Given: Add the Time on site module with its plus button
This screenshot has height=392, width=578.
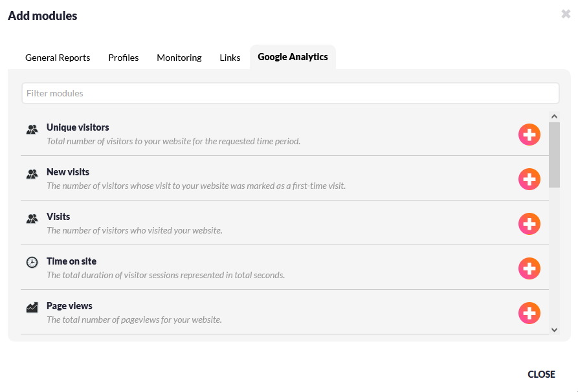Looking at the screenshot, I should point(529,268).
